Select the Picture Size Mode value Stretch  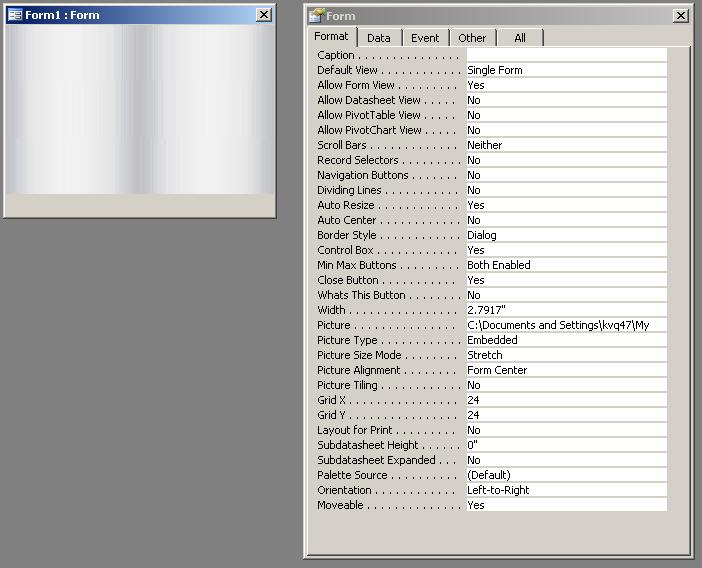[x=566, y=355]
